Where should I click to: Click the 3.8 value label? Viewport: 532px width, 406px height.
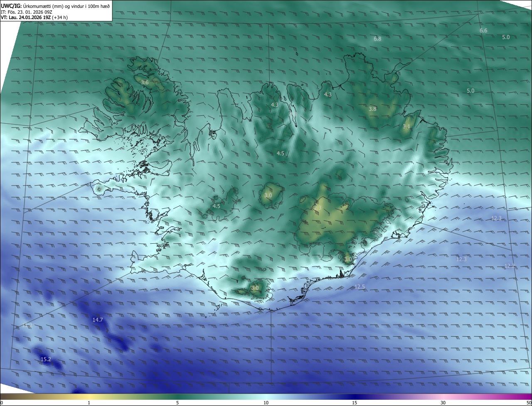pyautogui.click(x=372, y=109)
